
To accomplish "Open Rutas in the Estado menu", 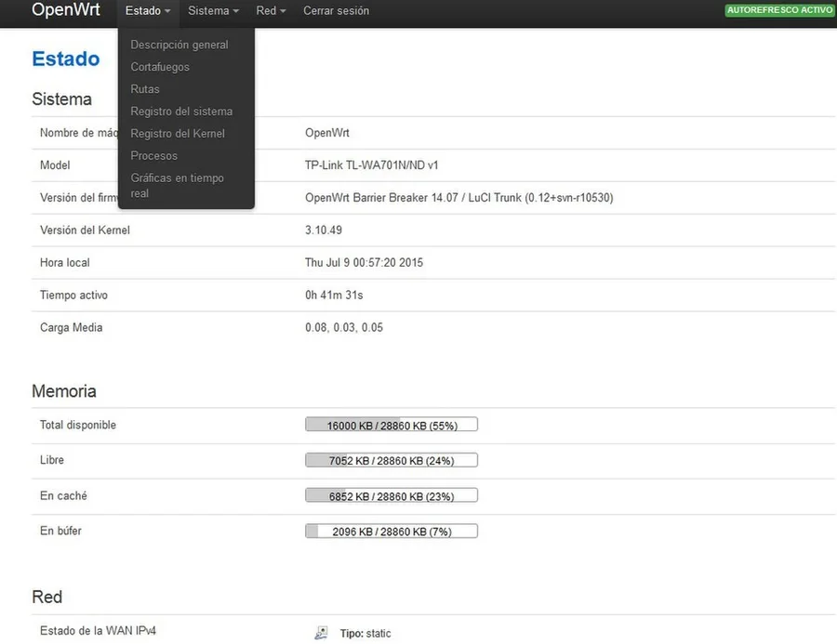I will pyautogui.click(x=145, y=89).
